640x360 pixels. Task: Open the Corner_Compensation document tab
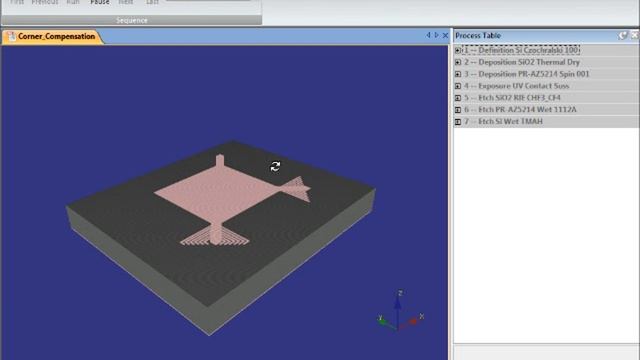pyautogui.click(x=52, y=36)
